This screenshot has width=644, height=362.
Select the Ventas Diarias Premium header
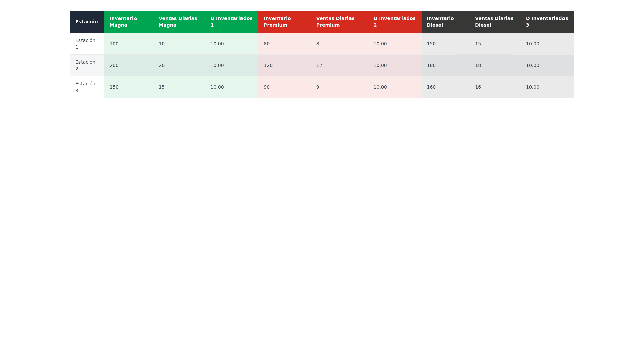(335, 21)
